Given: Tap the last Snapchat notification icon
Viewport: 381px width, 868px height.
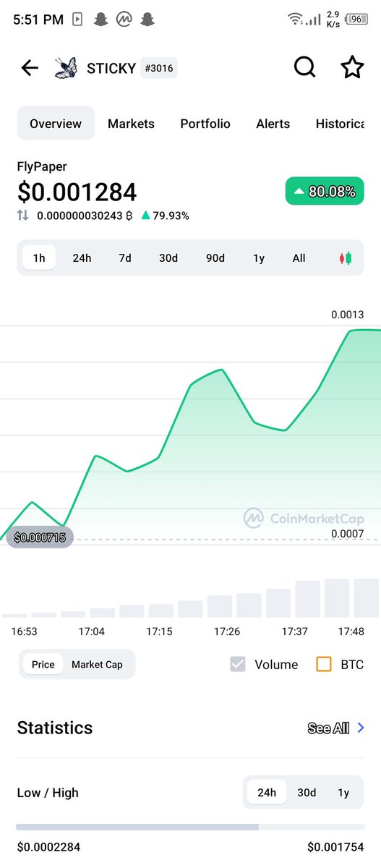Looking at the screenshot, I should pos(147,20).
